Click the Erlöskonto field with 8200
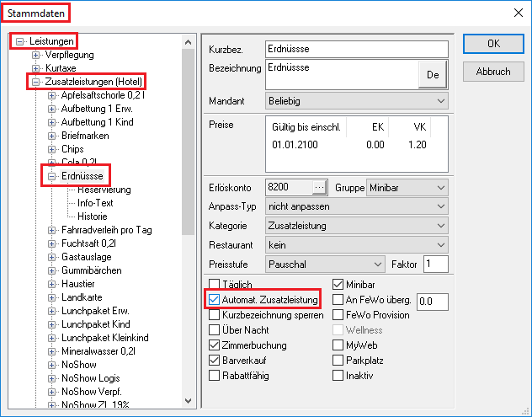Viewport: 532px width, 417px height. (289, 188)
